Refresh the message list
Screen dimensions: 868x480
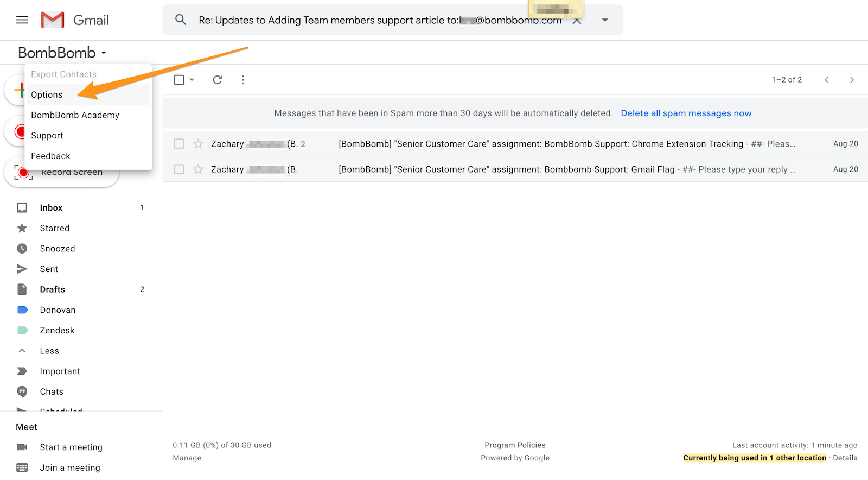(218, 80)
